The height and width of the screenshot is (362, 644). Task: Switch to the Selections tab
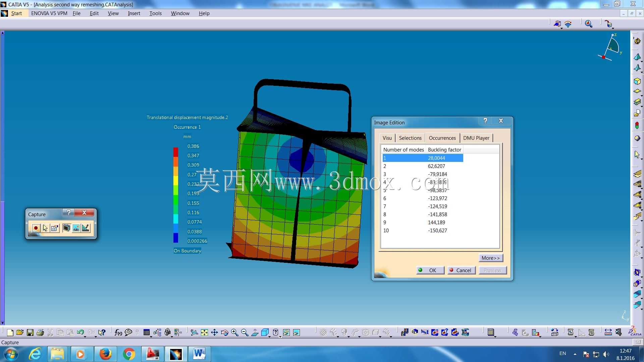click(x=410, y=138)
